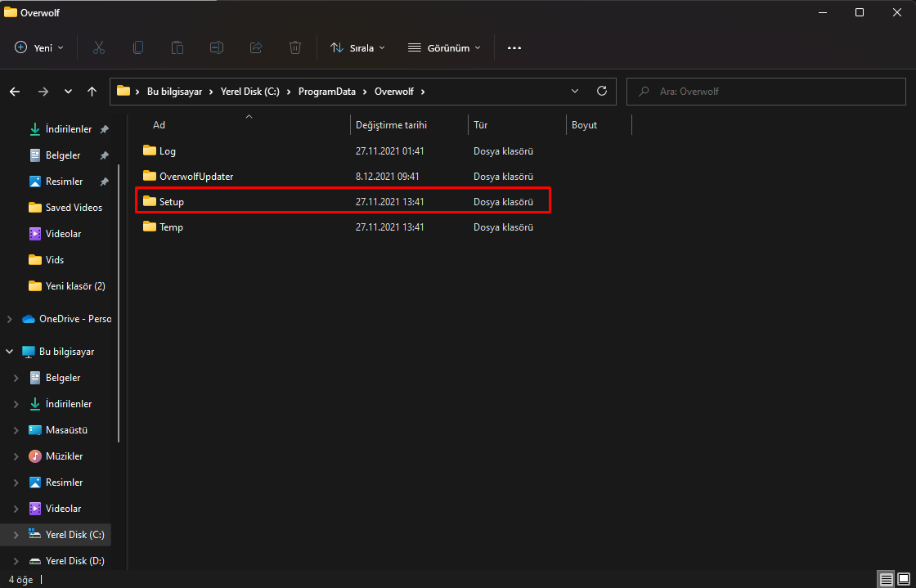Expand Videolar under Bu bilgisayar
This screenshot has width=916, height=588.
point(16,509)
